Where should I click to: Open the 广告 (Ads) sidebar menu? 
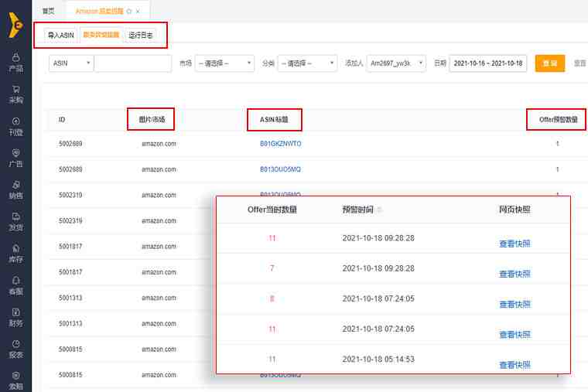pos(15,159)
